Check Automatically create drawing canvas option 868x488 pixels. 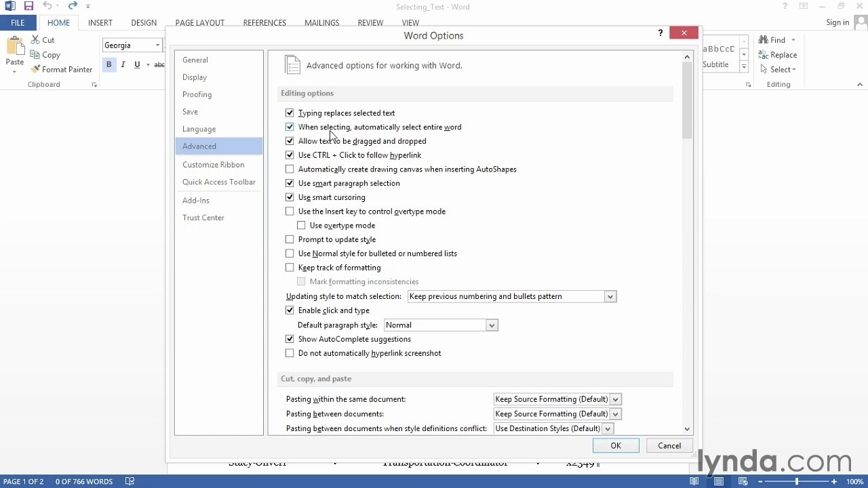(x=290, y=169)
